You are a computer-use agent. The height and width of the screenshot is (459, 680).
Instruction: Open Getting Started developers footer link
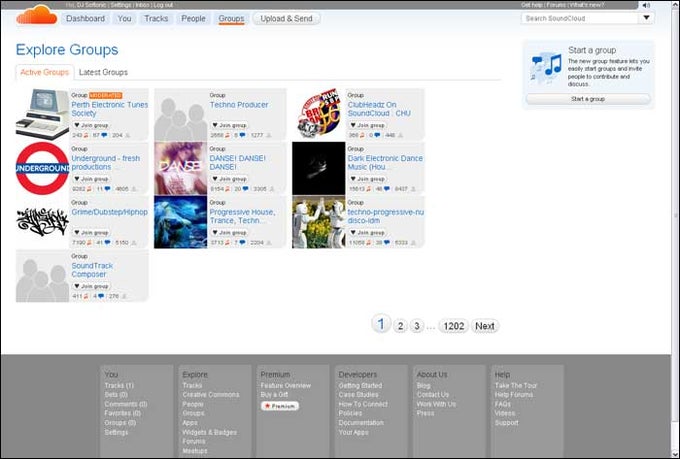point(360,386)
